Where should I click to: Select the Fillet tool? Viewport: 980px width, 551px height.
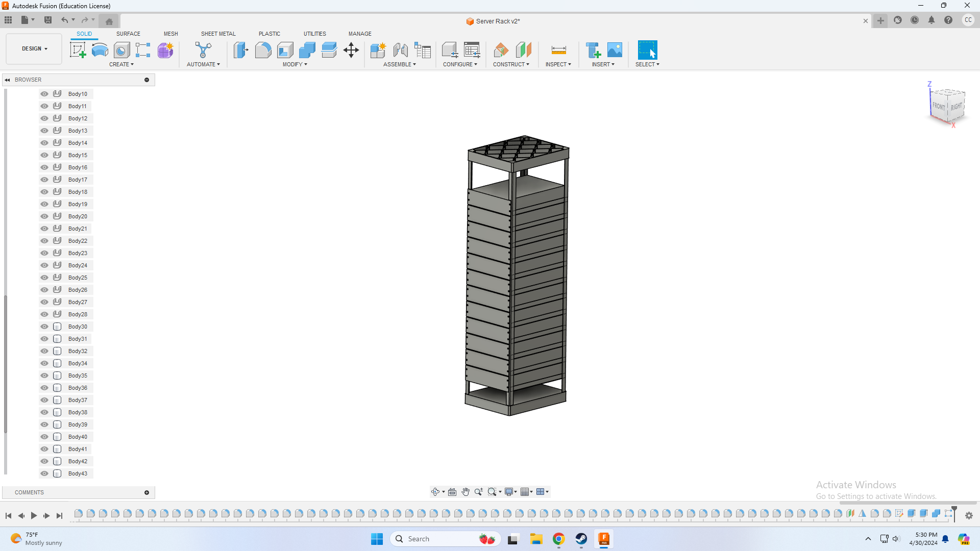tap(263, 50)
